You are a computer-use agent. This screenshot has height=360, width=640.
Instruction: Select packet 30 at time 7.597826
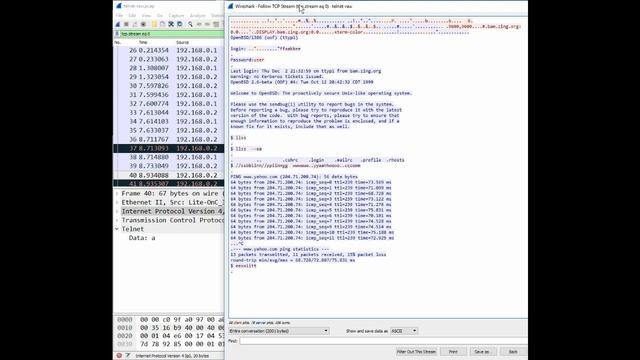pyautogui.click(x=169, y=86)
